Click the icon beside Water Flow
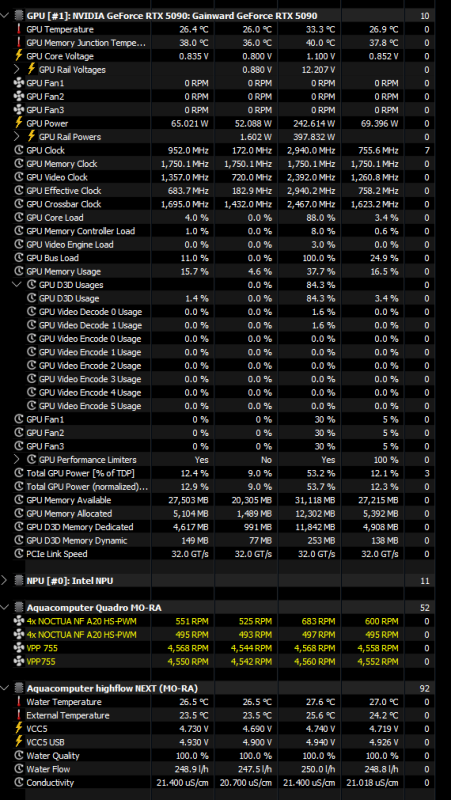 click(x=19, y=769)
